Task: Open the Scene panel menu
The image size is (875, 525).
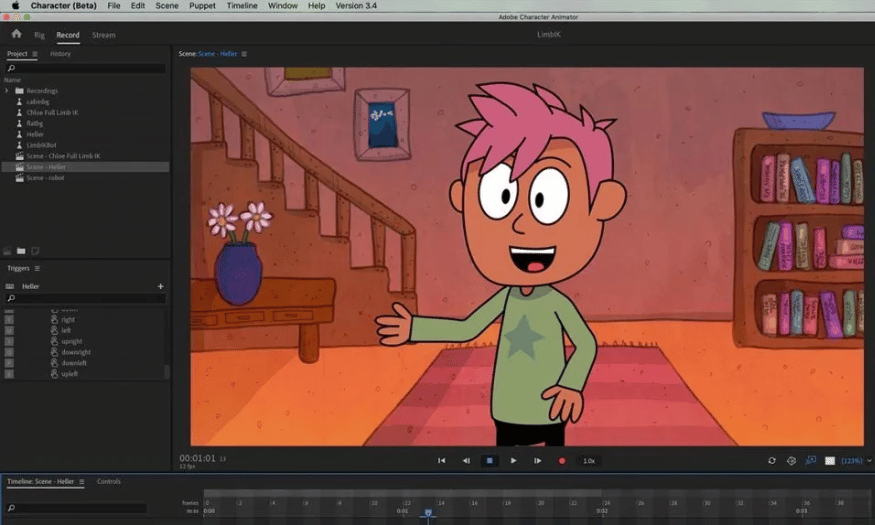Action: tap(244, 54)
